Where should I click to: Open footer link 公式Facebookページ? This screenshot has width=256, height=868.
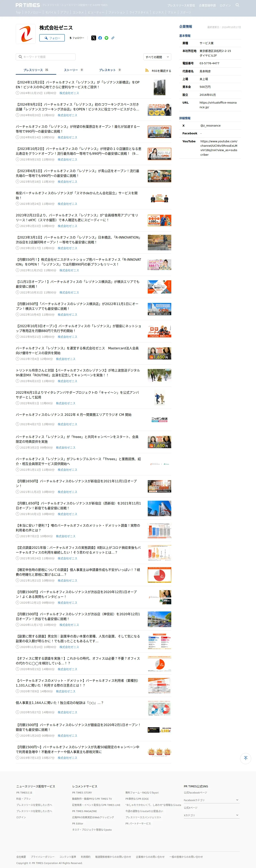tap(195, 793)
